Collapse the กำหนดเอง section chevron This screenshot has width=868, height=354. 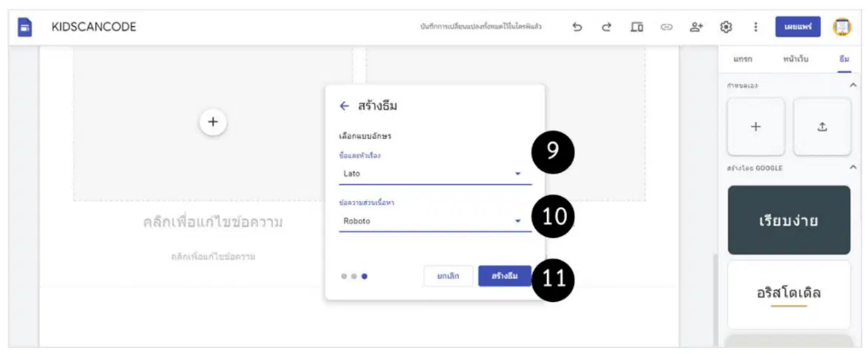click(853, 85)
